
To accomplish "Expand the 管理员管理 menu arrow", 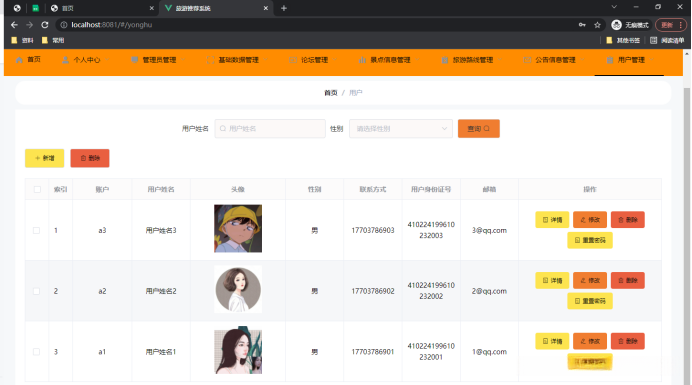I will coord(183,60).
